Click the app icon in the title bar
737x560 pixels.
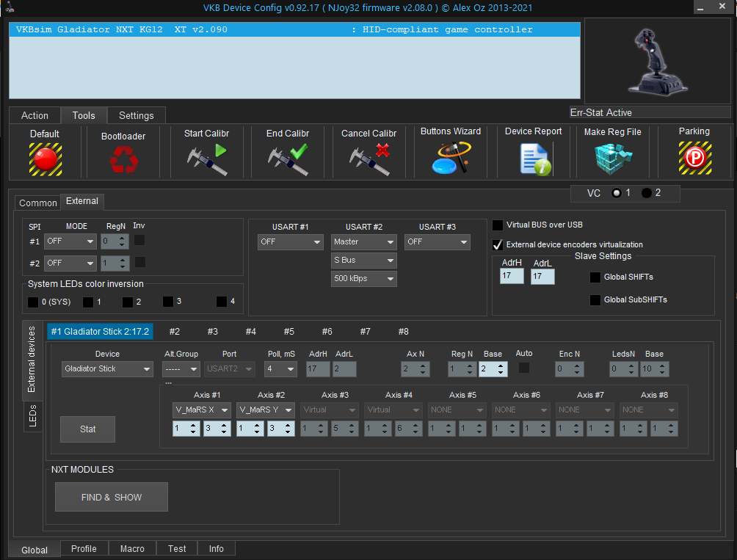point(10,7)
